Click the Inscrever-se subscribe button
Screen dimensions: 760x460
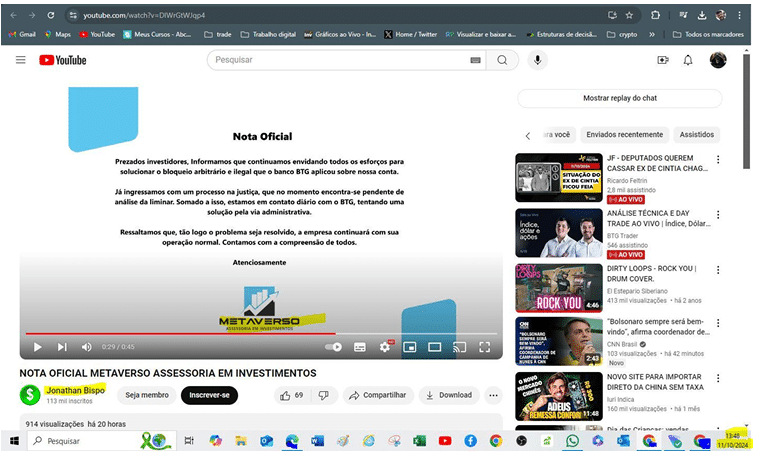click(209, 396)
